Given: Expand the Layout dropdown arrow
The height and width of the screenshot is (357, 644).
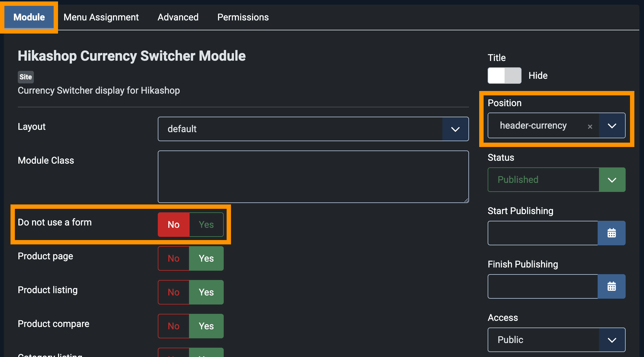Looking at the screenshot, I should [x=455, y=129].
